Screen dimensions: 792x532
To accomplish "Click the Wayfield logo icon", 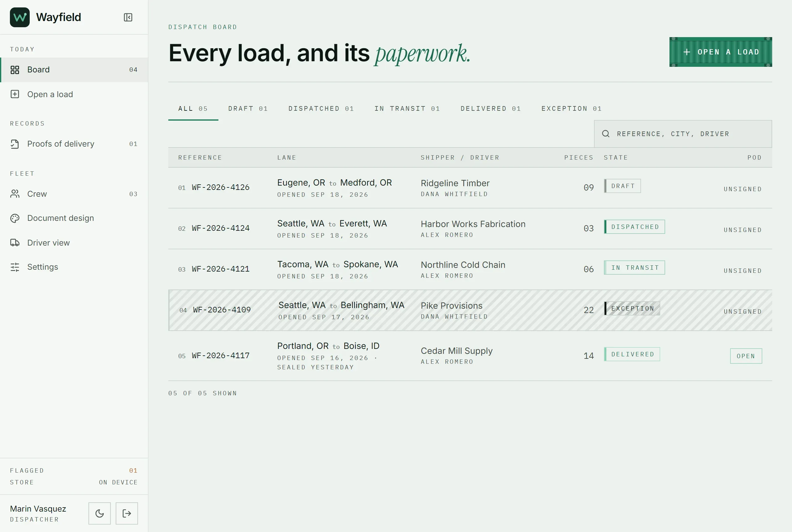I will (20, 17).
